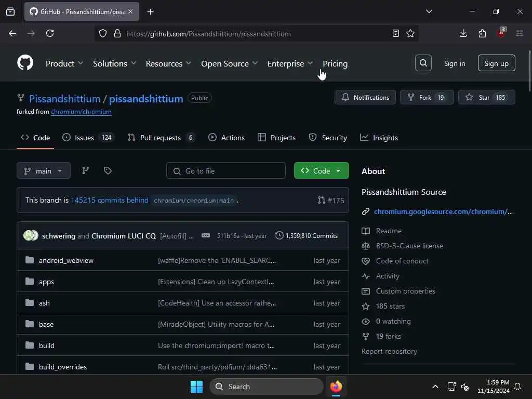Bookmark this page with the star icon

(x=410, y=34)
